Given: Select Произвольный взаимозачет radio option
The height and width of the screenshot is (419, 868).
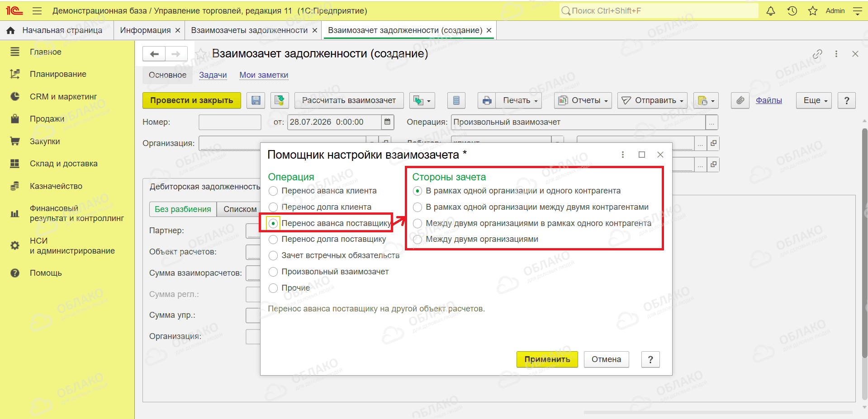Looking at the screenshot, I should tap(273, 272).
